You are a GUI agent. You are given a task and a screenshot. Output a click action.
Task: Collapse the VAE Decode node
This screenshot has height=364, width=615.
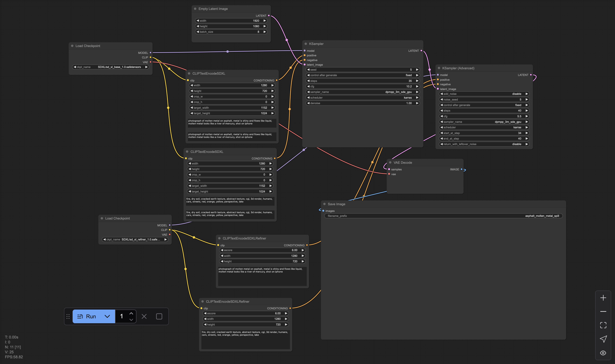[x=390, y=162]
